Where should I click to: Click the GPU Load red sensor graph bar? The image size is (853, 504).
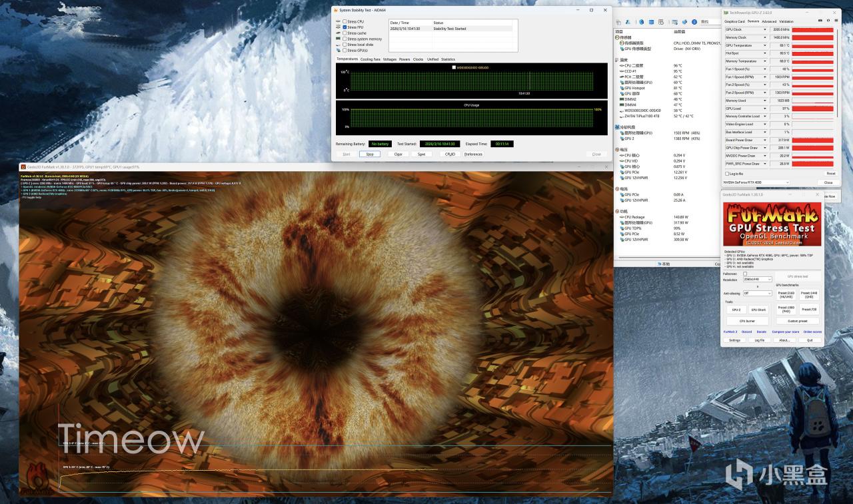(x=812, y=109)
